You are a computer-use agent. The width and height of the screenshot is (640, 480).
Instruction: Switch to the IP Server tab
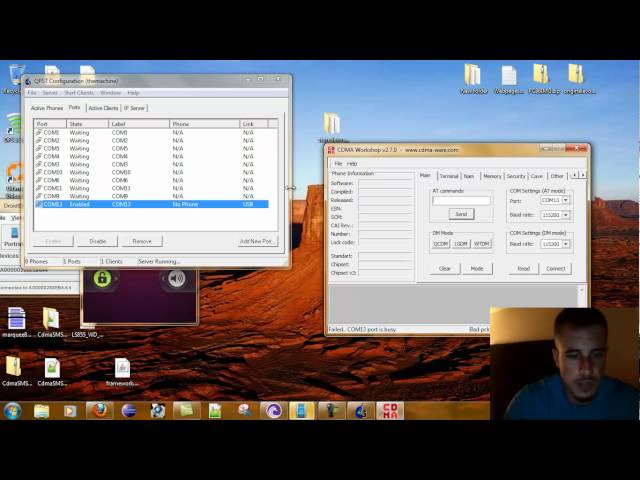[x=134, y=108]
